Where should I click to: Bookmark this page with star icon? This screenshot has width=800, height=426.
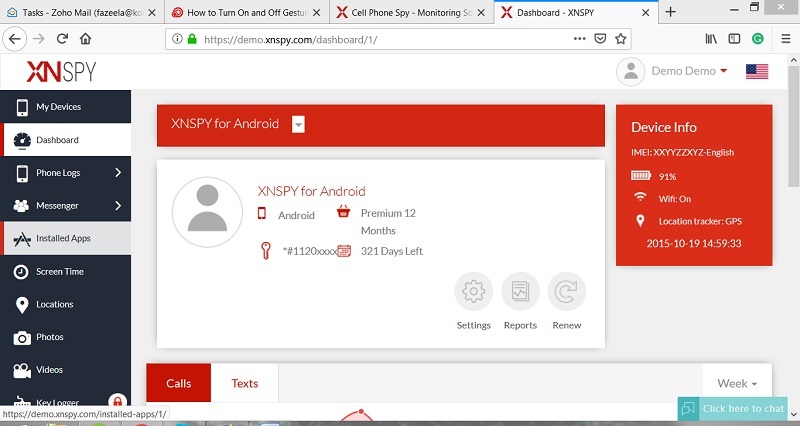pos(620,39)
